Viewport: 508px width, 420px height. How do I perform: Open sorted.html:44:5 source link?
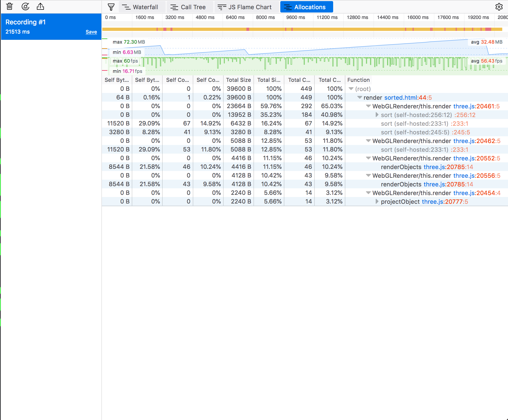407,98
